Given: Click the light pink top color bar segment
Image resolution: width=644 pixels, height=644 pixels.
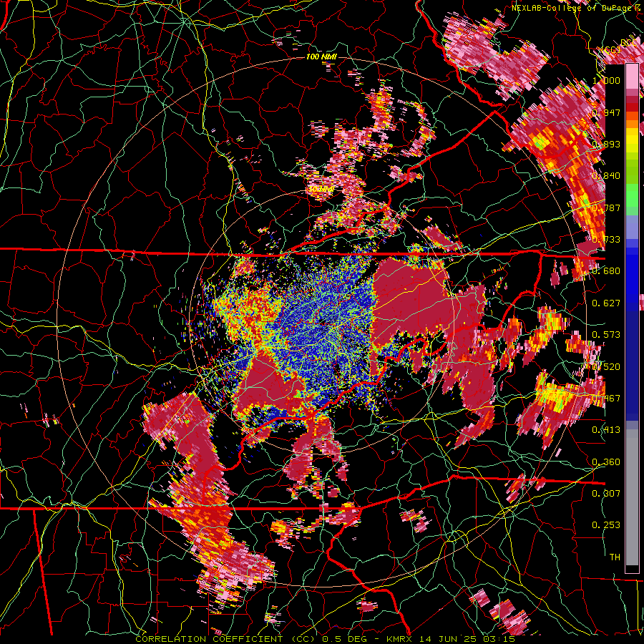Looking at the screenshot, I should [632, 76].
